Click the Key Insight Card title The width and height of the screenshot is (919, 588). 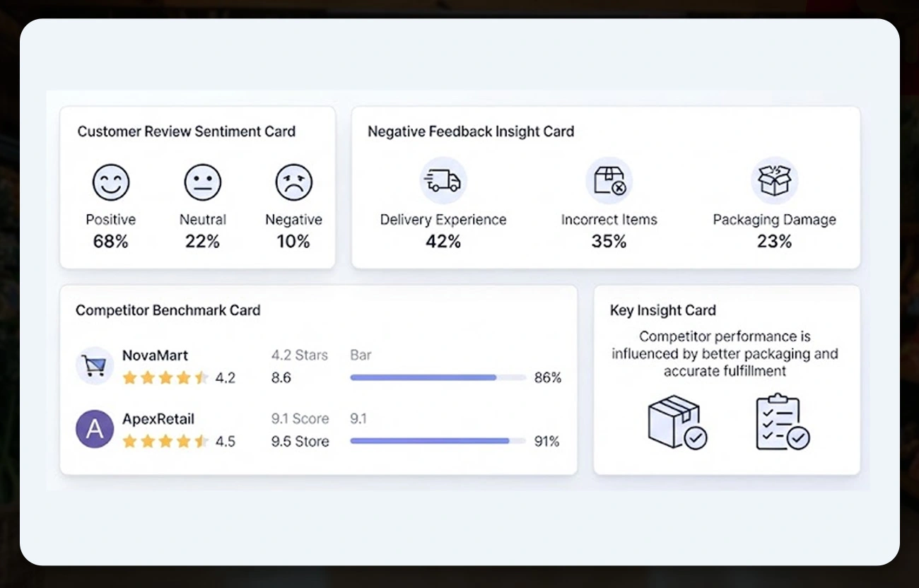pyautogui.click(x=663, y=310)
